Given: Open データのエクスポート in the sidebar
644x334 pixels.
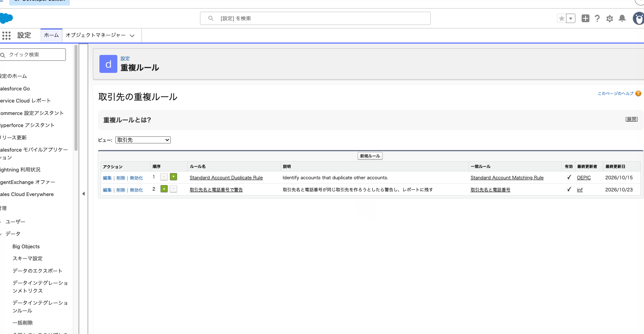Looking at the screenshot, I should pyautogui.click(x=37, y=271).
